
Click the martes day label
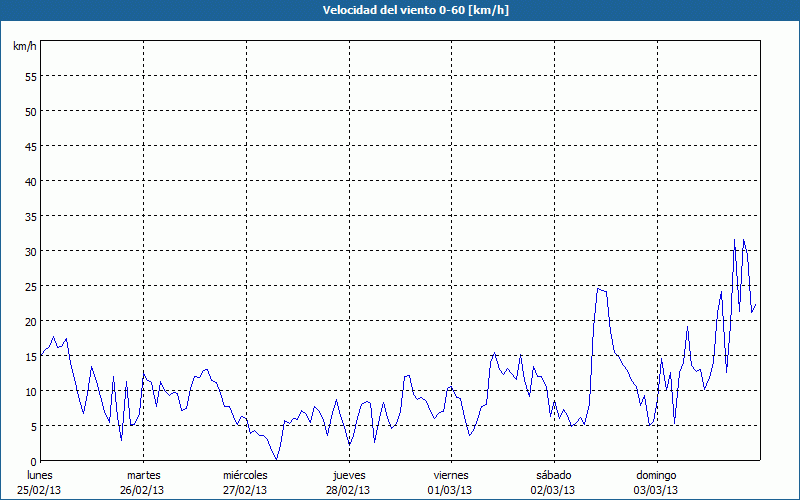click(x=143, y=475)
